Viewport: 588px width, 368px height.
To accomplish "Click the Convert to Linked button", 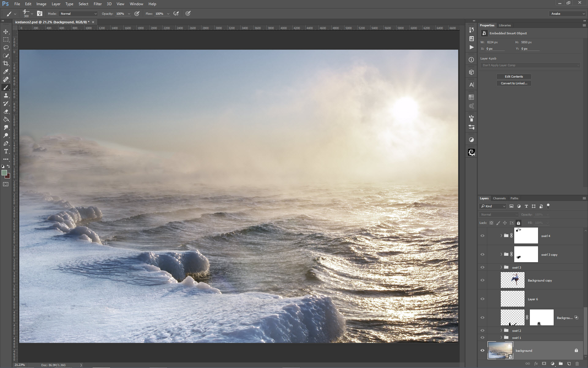I will coord(514,83).
